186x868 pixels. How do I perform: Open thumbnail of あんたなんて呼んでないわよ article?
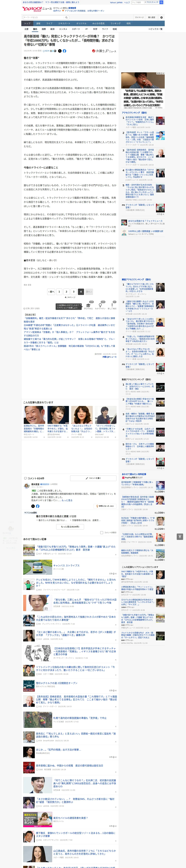(82, 414)
